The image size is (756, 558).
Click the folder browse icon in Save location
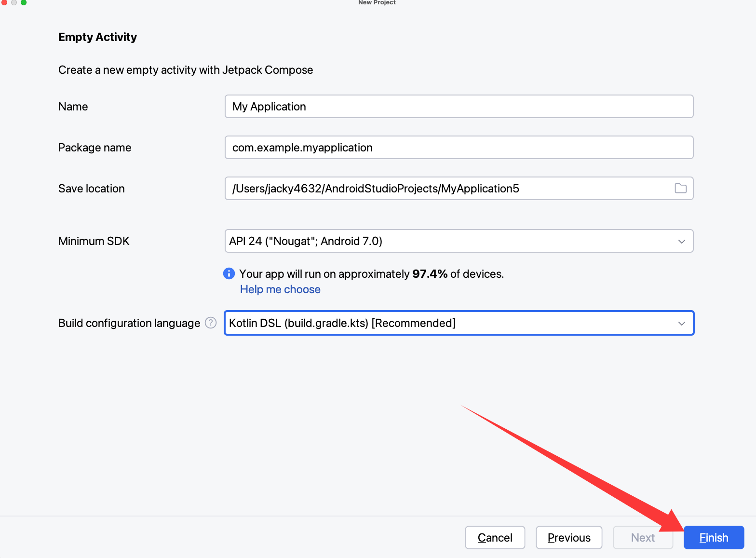coord(680,189)
